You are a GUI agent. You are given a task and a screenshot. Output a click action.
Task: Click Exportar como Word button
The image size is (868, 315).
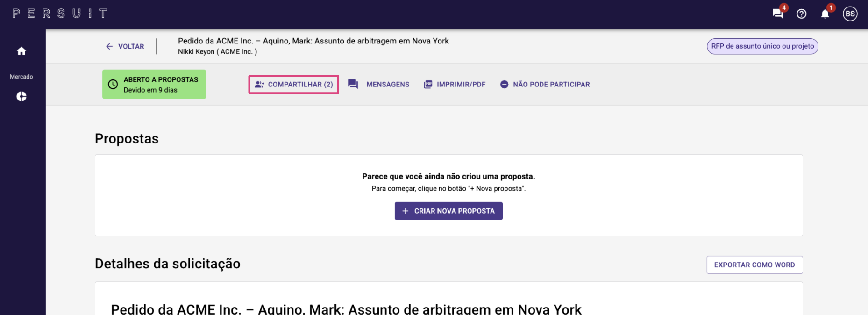pos(754,265)
